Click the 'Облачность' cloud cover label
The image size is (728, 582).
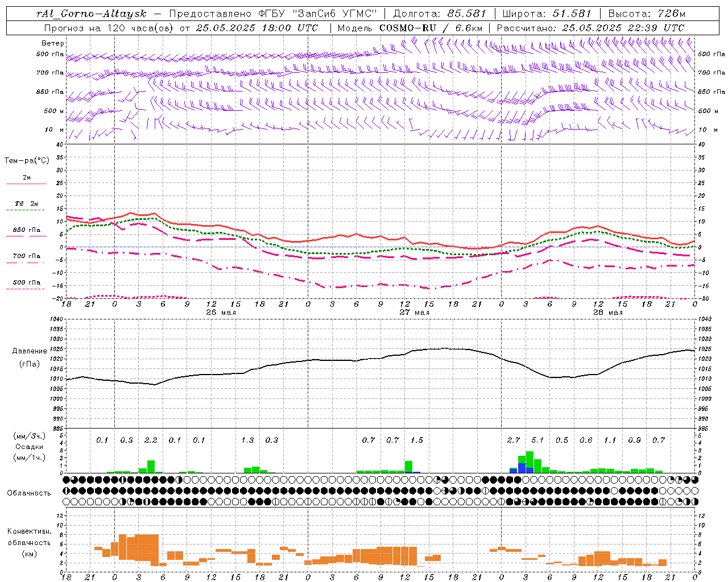[29, 493]
